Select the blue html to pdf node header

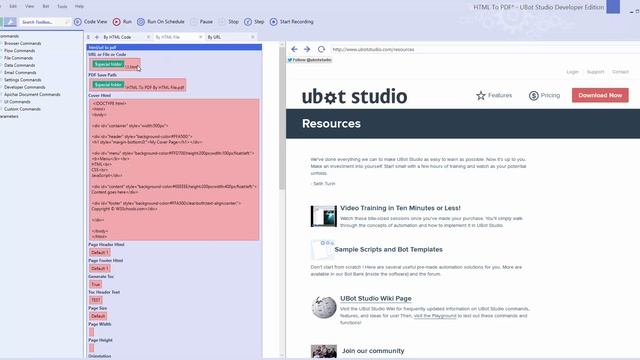click(x=174, y=47)
